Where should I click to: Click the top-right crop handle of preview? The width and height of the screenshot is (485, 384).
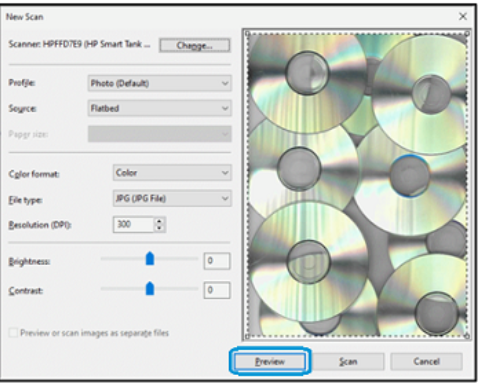click(467, 33)
